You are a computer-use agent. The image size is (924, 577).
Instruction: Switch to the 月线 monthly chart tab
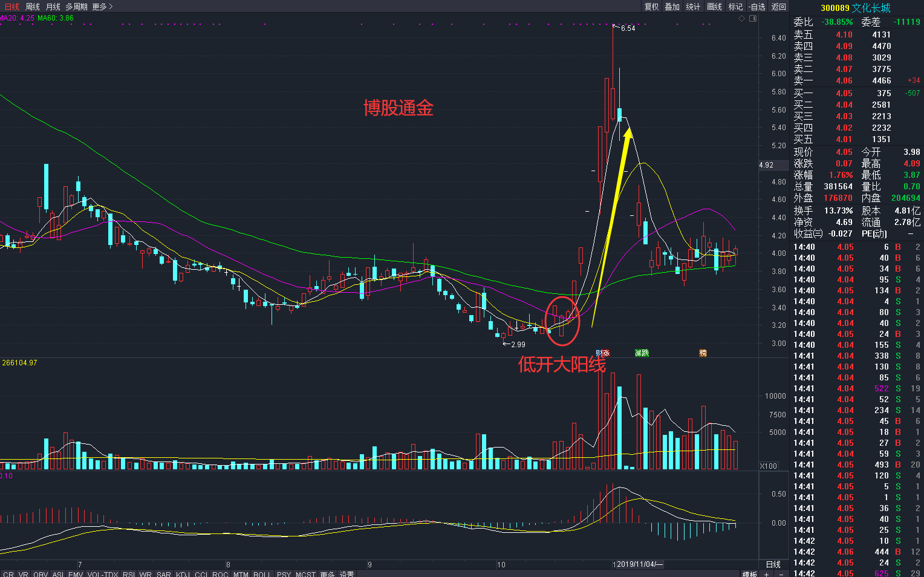point(53,7)
